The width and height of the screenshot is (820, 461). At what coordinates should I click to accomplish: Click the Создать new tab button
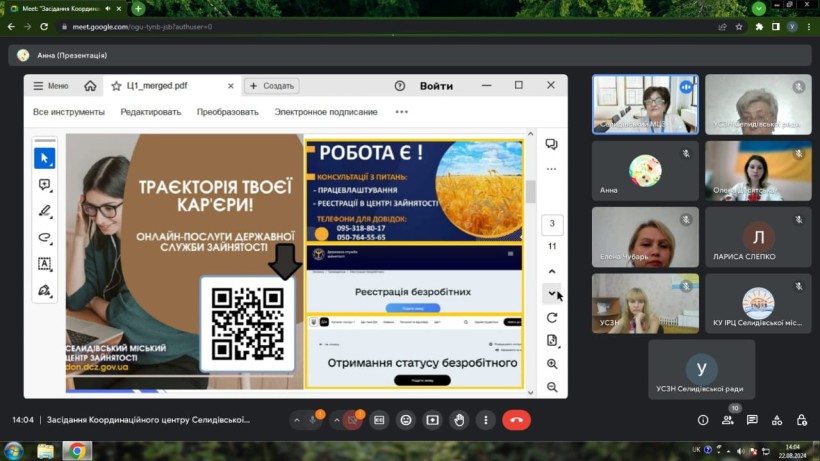point(272,86)
